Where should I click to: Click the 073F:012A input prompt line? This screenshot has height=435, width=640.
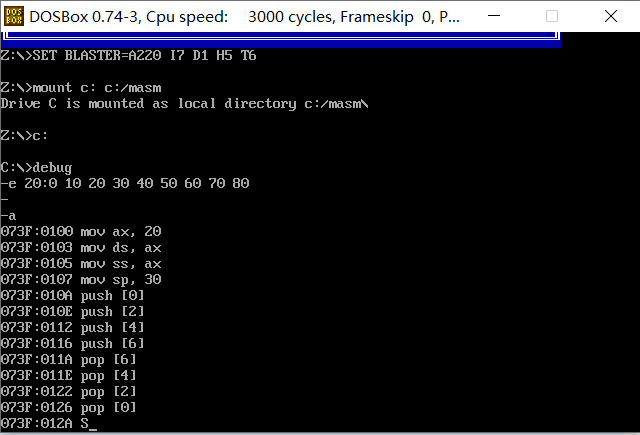pos(49,423)
